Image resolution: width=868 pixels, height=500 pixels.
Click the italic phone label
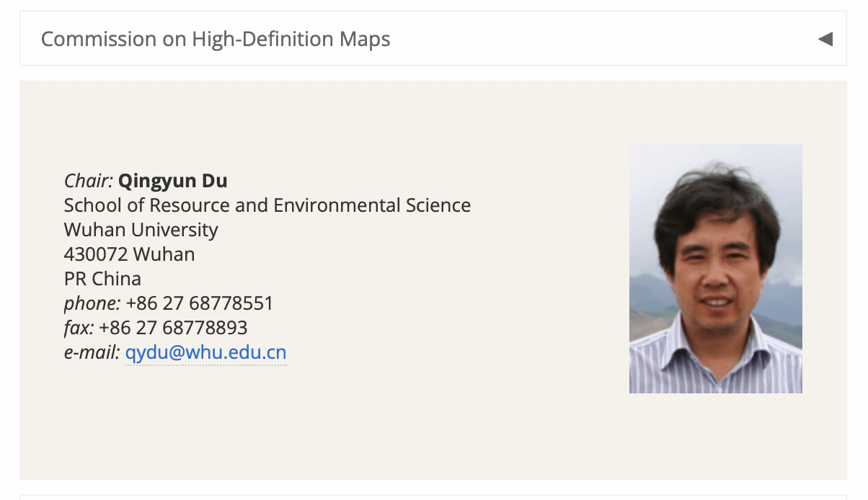92,303
